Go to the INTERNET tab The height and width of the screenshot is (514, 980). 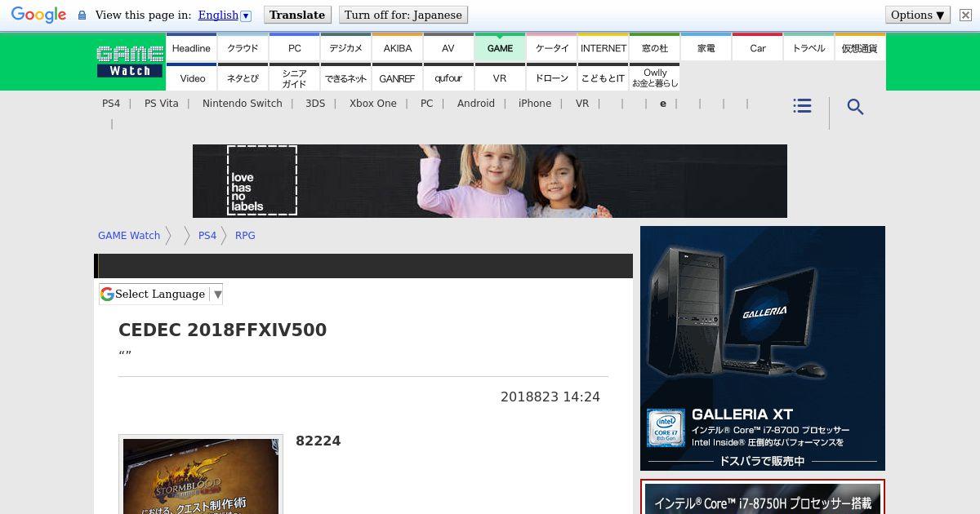click(x=603, y=47)
